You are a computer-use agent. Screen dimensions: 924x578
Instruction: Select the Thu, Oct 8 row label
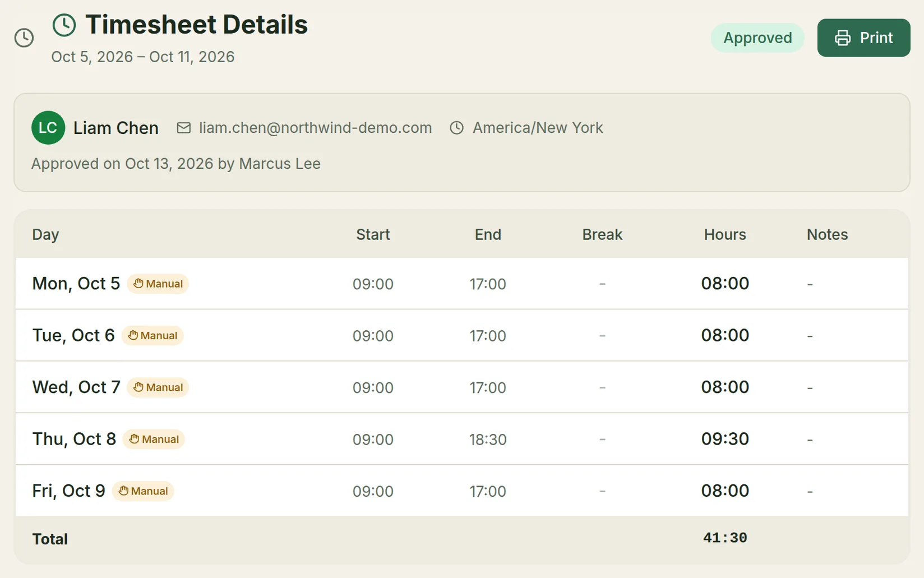(74, 439)
